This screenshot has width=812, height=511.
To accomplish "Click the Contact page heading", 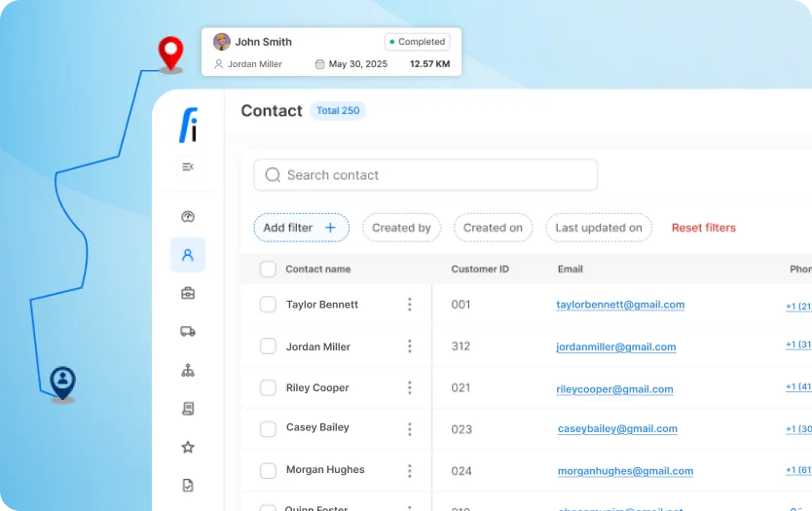I will click(x=272, y=111).
